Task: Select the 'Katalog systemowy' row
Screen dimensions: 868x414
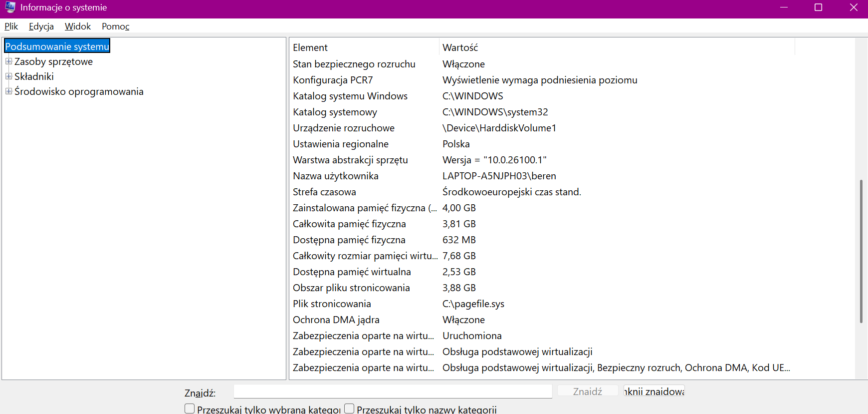Action: 542,112
